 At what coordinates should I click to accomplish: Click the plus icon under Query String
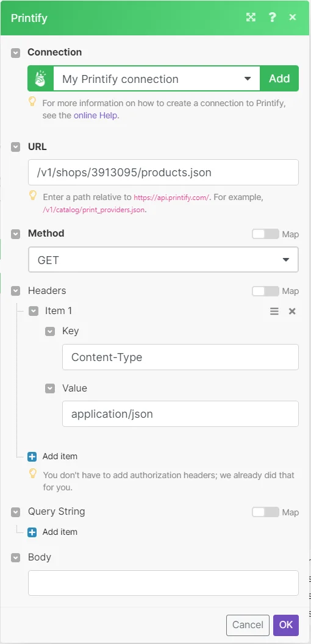pos(32,532)
